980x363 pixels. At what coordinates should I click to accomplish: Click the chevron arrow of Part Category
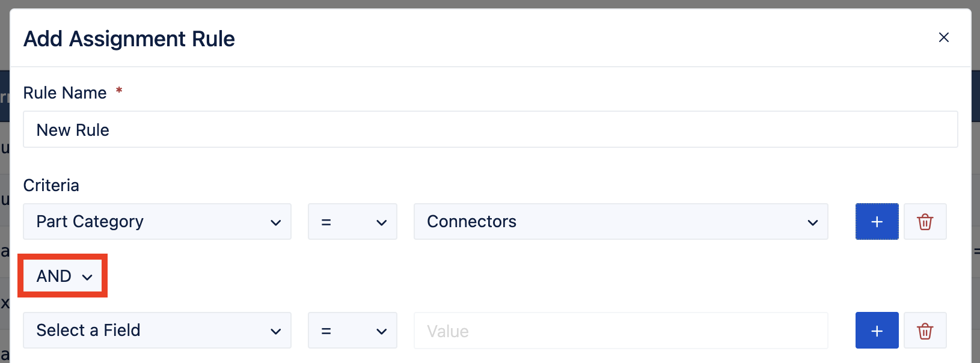[276, 222]
